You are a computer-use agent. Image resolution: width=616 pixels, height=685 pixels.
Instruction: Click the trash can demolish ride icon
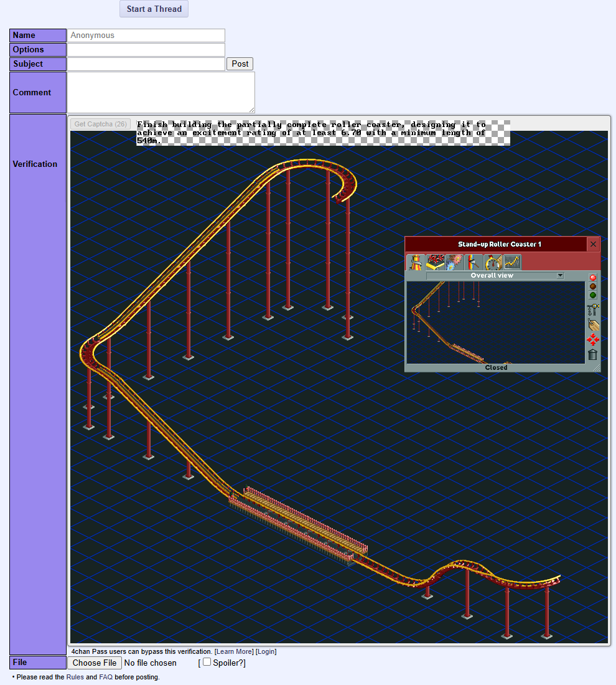[x=593, y=354]
